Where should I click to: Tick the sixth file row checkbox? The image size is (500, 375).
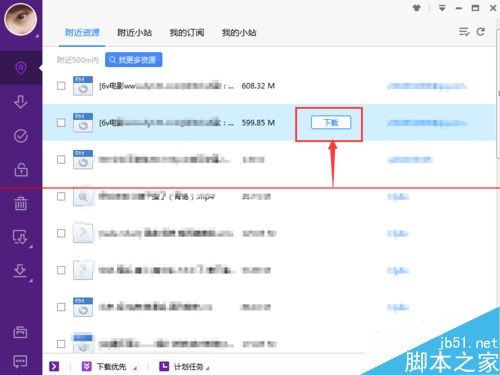pos(61,270)
